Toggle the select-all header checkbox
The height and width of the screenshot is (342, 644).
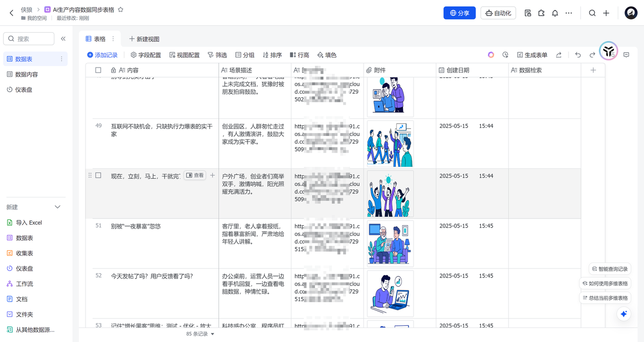click(98, 70)
